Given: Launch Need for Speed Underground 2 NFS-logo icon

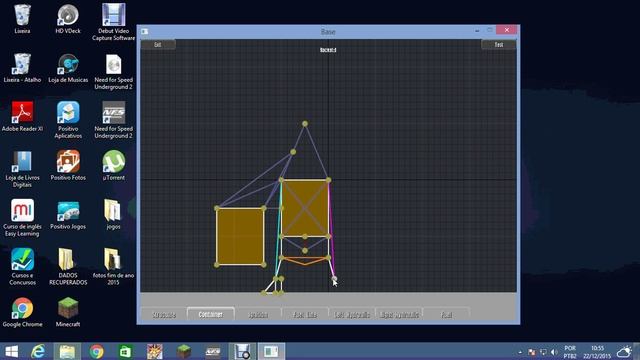Looking at the screenshot, I should [x=113, y=120].
